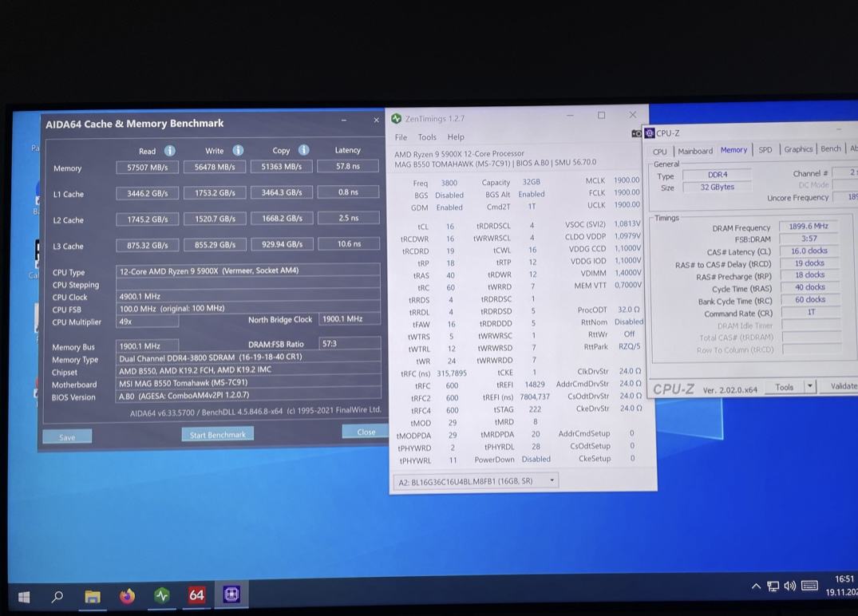Click the tRFC (ns) value 315,7895
The image size is (858, 616).
coord(452,373)
